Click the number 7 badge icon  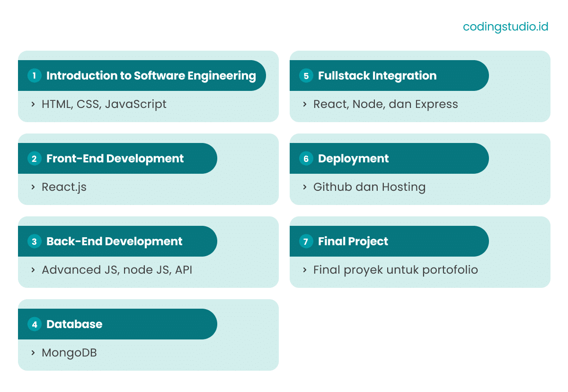tap(305, 241)
